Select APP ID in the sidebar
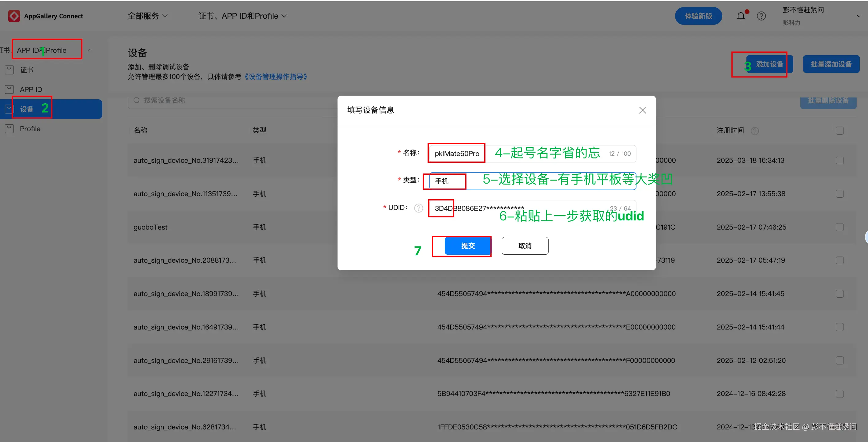 pos(31,89)
